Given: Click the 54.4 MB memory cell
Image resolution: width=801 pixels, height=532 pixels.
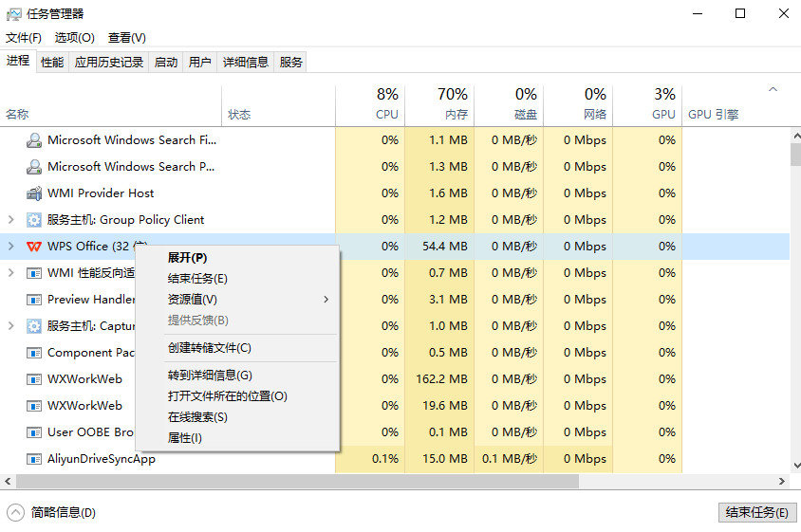Looking at the screenshot, I should 439,247.
